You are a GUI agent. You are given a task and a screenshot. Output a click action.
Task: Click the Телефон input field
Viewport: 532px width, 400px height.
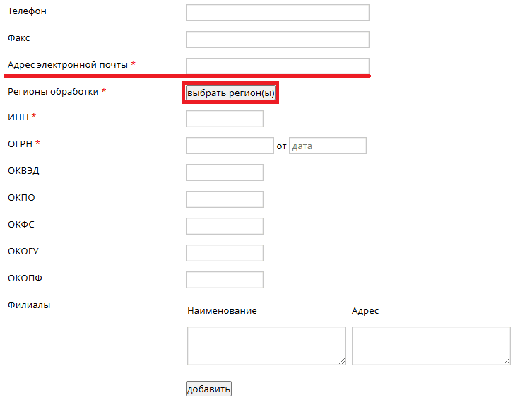tap(277, 13)
